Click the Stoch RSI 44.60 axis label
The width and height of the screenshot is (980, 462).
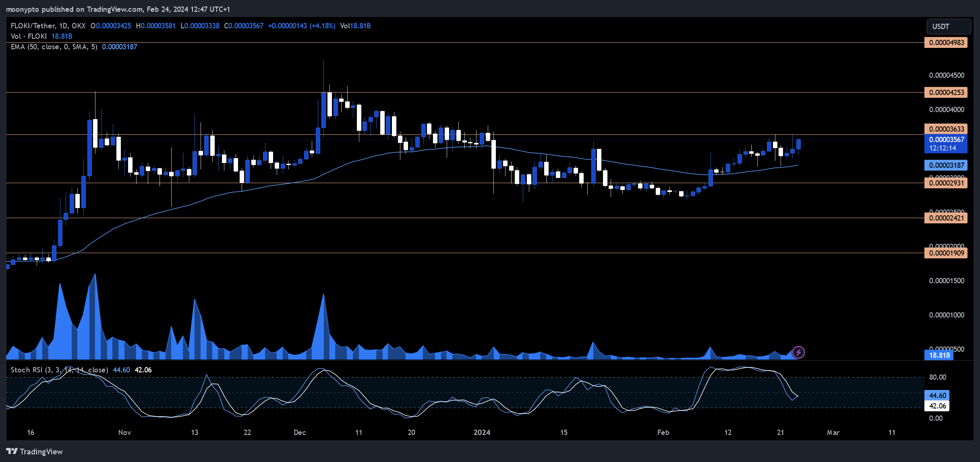point(937,396)
